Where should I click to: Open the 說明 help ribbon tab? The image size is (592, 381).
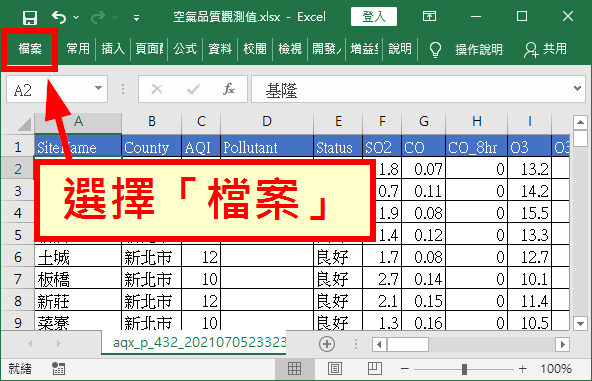400,49
